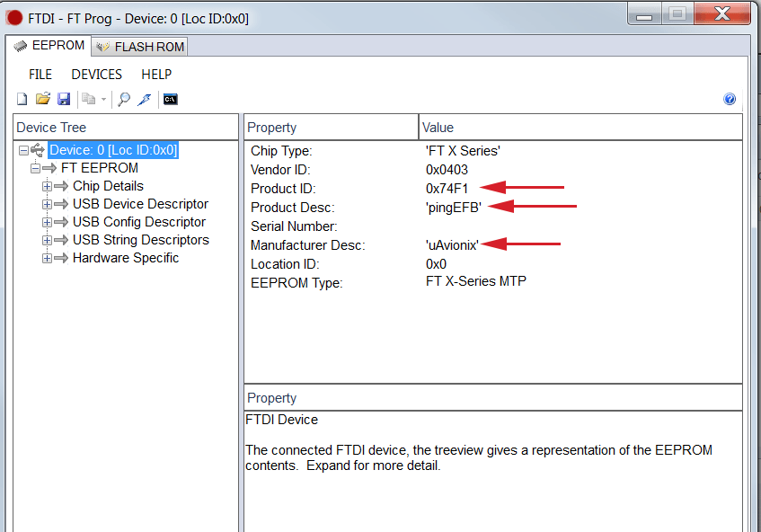Viewport: 761px width, 532px height.
Task: Select USB String Descriptors tree item
Action: click(141, 240)
